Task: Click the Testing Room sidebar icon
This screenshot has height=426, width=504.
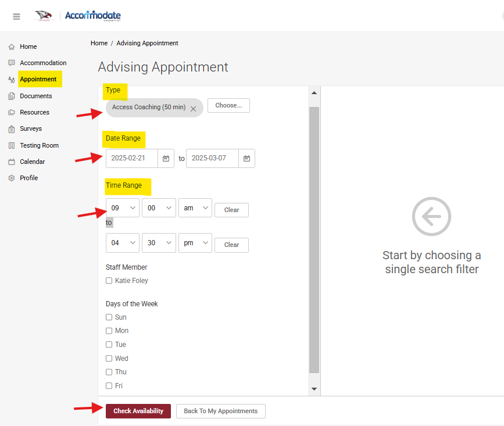Action: (x=12, y=145)
